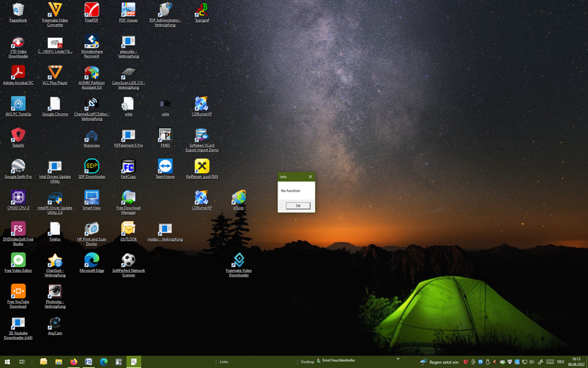
Task: Click the Free Video Editor icon
Action: [18, 262]
